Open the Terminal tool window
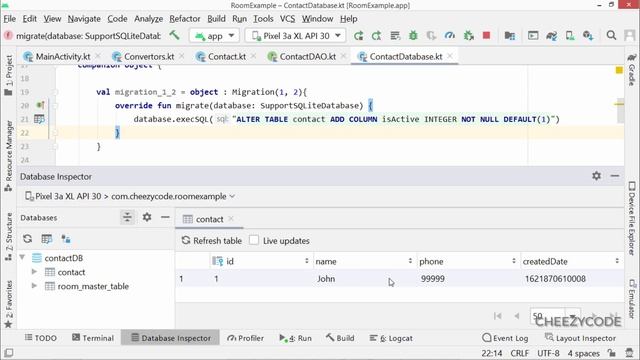The width and height of the screenshot is (640, 360). (x=93, y=338)
